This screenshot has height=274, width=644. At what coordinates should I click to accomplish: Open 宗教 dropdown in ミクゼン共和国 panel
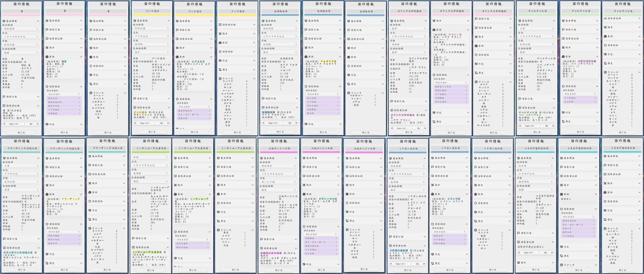coord(407,182)
